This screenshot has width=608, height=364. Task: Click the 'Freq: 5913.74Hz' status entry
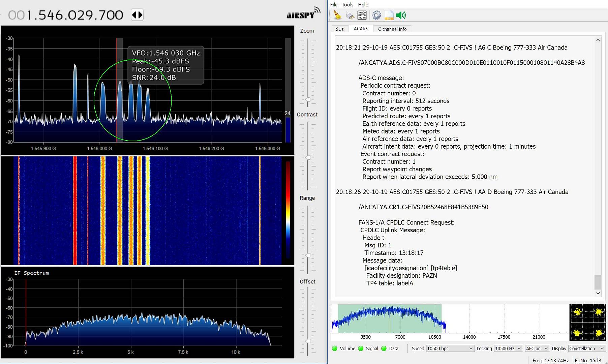[x=551, y=360]
